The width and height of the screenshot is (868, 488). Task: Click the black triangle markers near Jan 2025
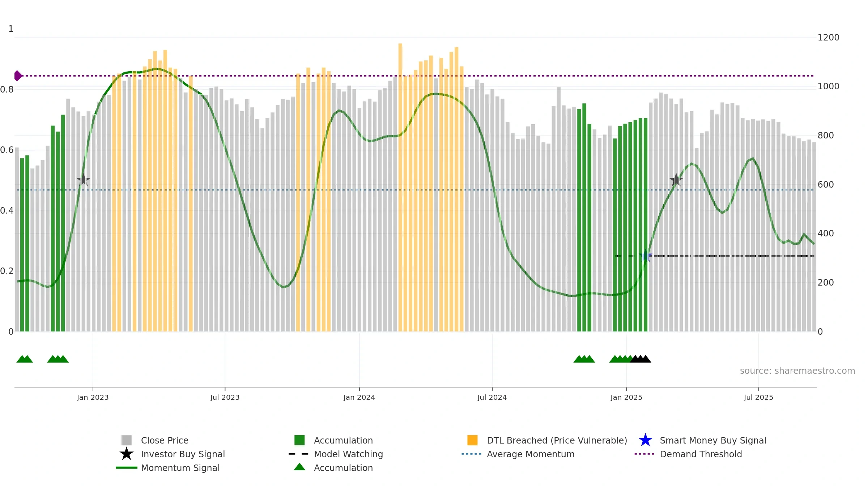click(641, 359)
